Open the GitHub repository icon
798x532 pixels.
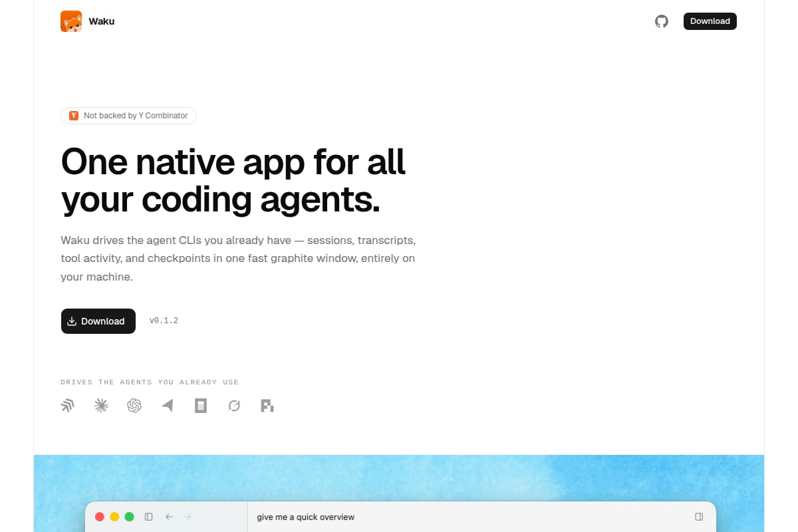click(x=661, y=21)
